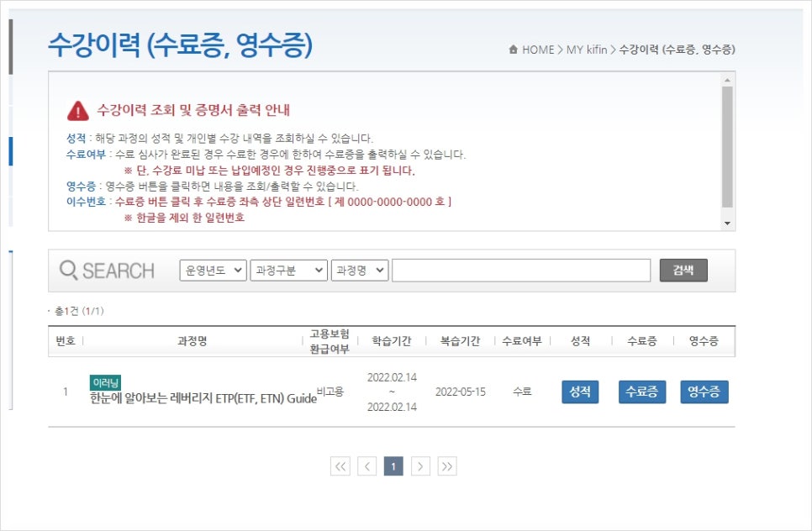The height and width of the screenshot is (531, 812).
Task: Click the 수료여부 column header
Action: [522, 341]
